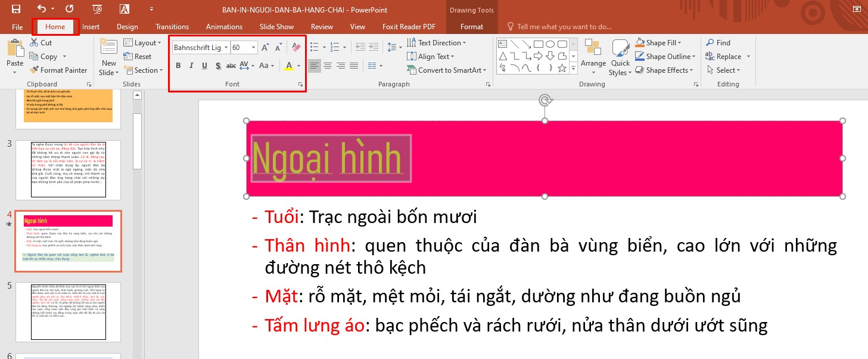Toggle increase indent on selected text
The image size is (868, 359).
coord(373,47)
